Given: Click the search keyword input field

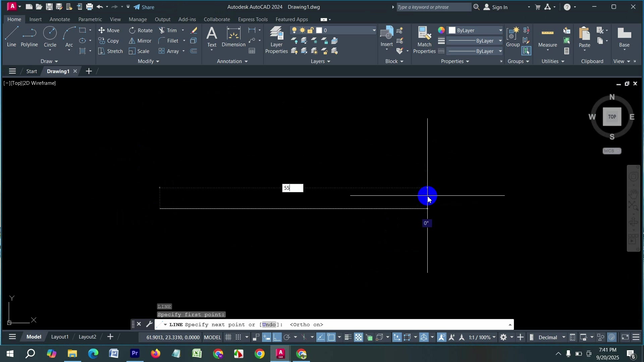Looking at the screenshot, I should (x=434, y=7).
